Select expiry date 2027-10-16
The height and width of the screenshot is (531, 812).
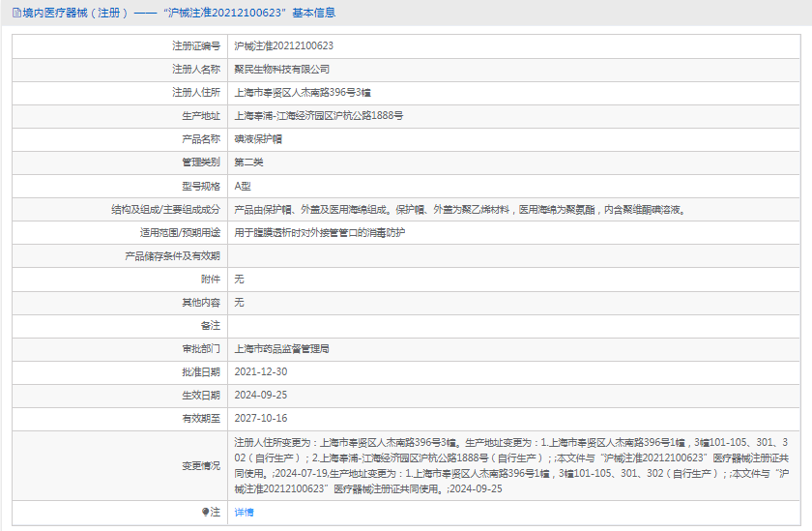[x=260, y=419]
